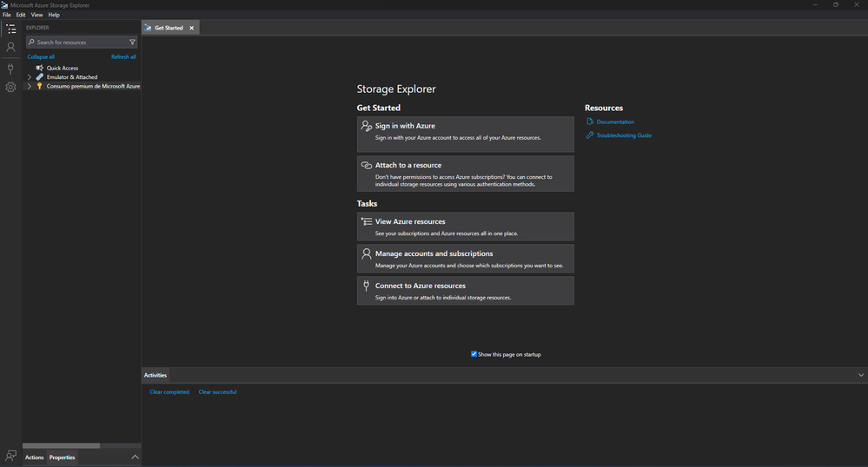Viewport: 868px width, 467px height.
Task: Select the Quick Access tree item
Action: click(62, 68)
